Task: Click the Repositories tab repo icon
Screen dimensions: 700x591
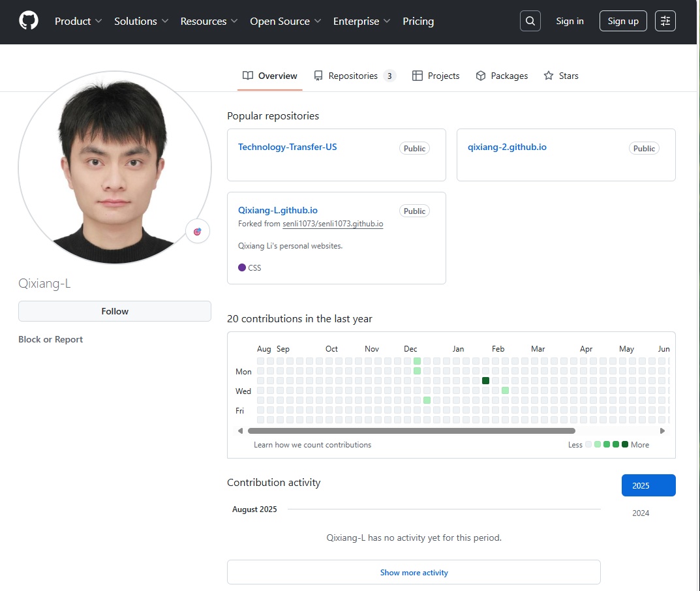Action: tap(318, 76)
